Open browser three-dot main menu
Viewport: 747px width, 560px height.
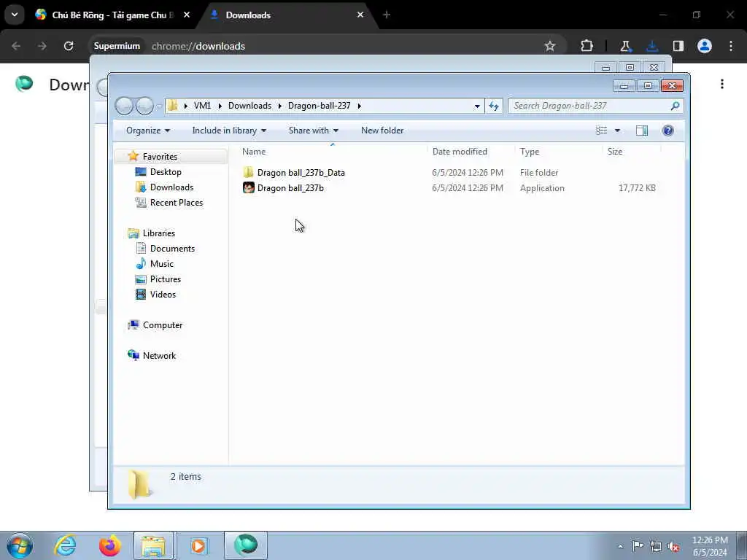pyautogui.click(x=731, y=46)
